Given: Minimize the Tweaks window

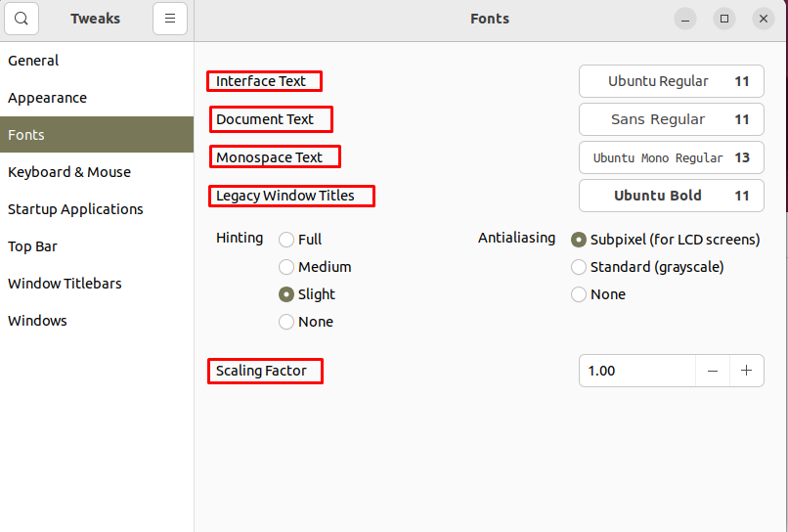Looking at the screenshot, I should (685, 19).
